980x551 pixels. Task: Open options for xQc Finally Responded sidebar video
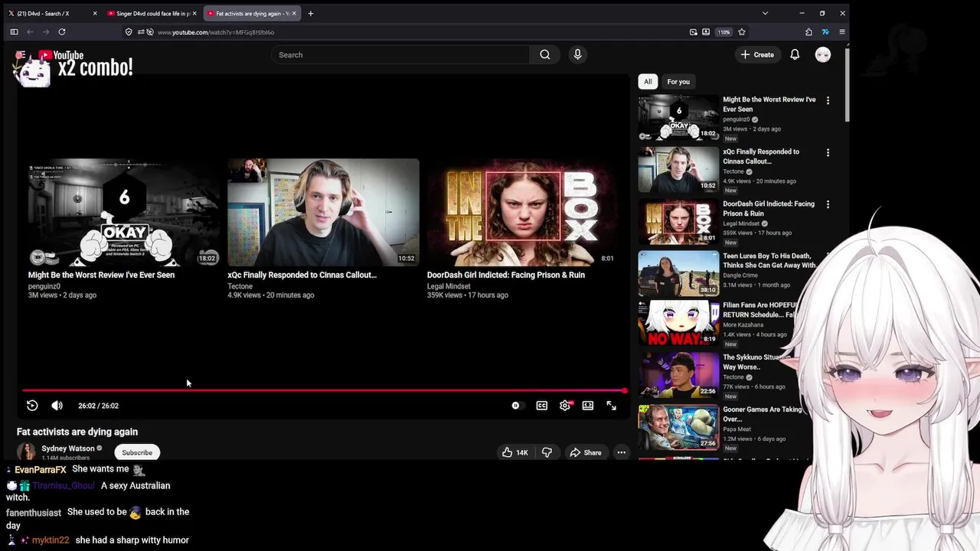click(828, 152)
